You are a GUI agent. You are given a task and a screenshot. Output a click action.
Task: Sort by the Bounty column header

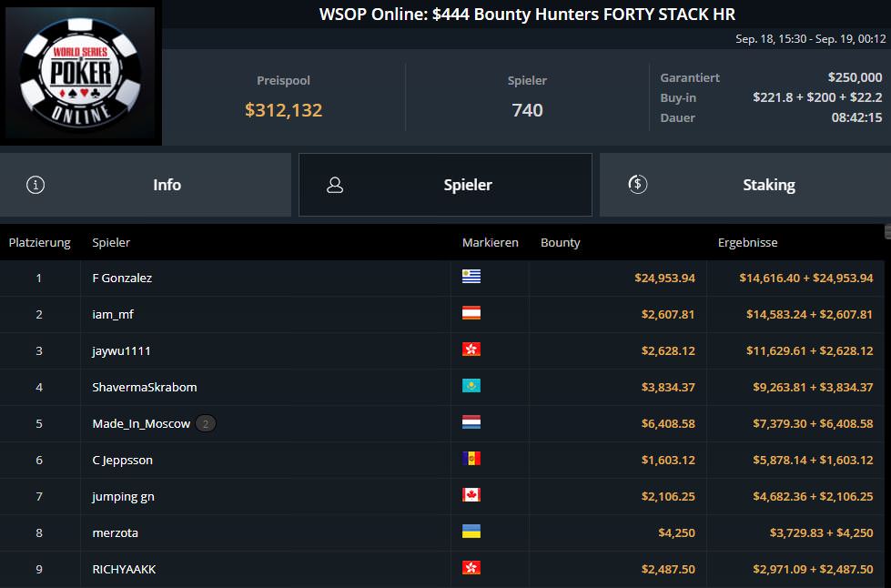tap(561, 243)
